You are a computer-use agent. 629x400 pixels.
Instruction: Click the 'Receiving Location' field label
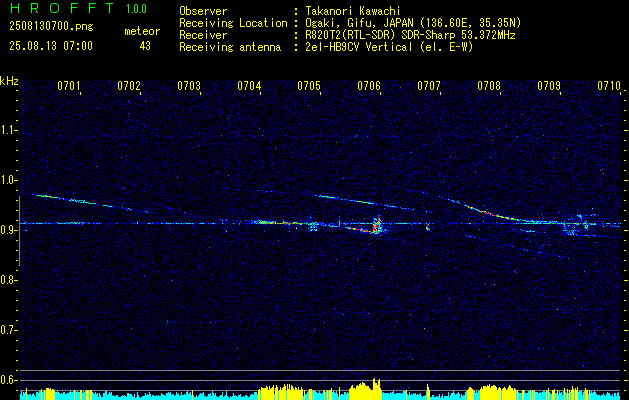(x=233, y=23)
